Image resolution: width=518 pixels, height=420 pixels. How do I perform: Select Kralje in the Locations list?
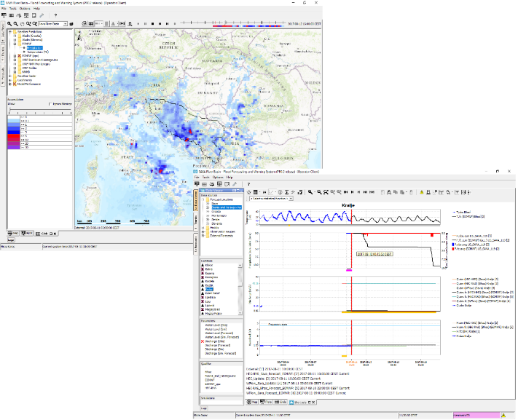(x=210, y=288)
